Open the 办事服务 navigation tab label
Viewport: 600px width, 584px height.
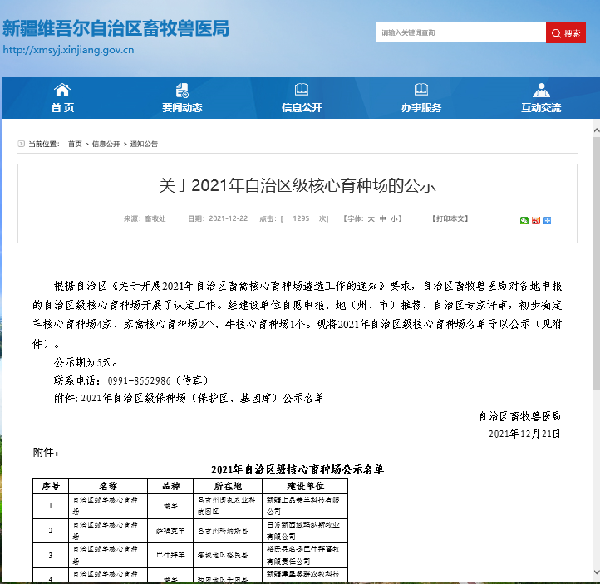coord(421,108)
